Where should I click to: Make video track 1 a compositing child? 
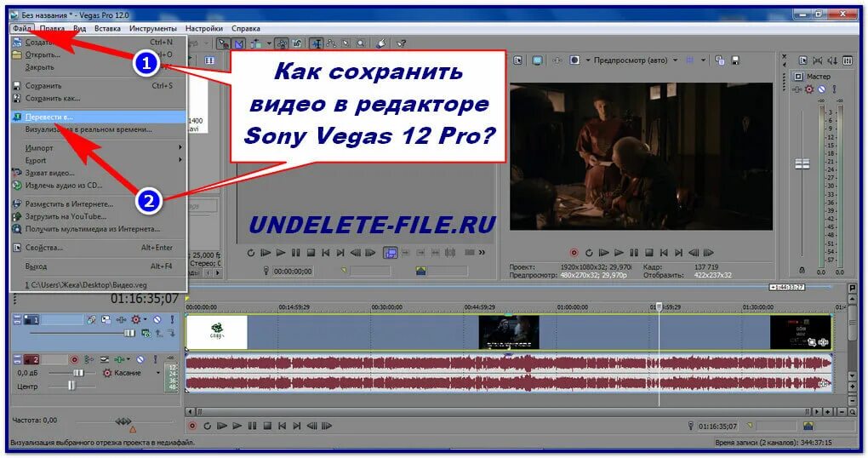[172, 333]
